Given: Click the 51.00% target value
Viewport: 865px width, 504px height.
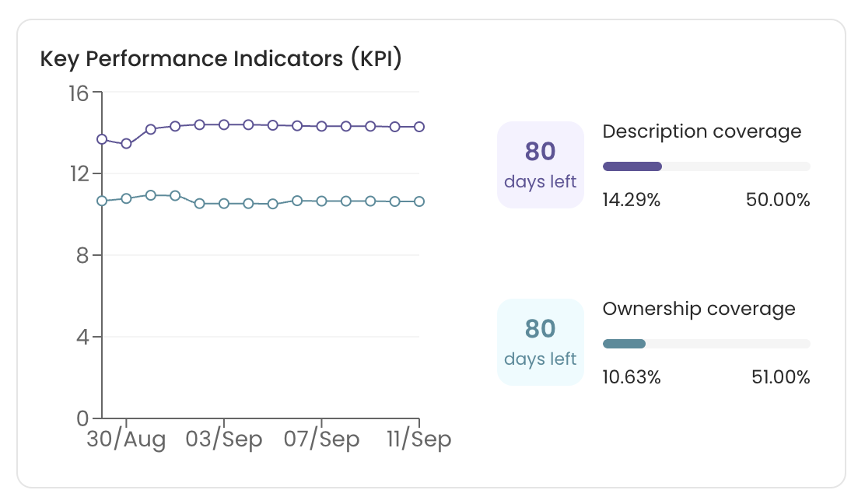Looking at the screenshot, I should pyautogui.click(x=780, y=378).
